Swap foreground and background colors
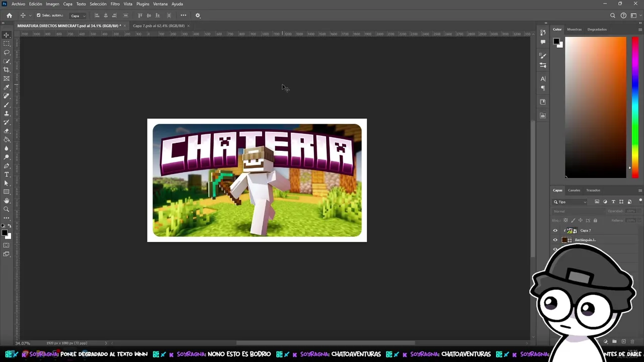644x362 pixels. coord(9,226)
